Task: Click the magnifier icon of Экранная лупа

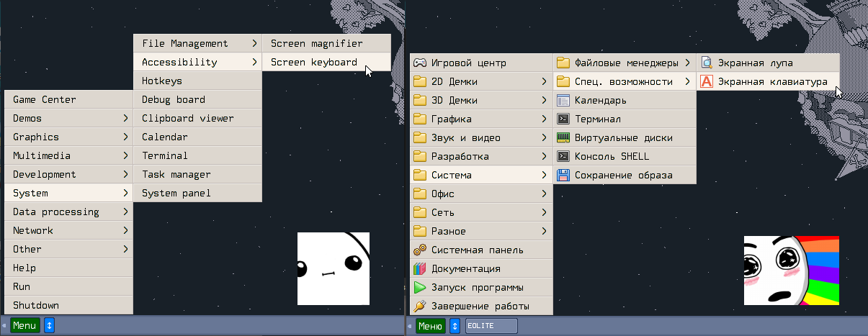Action: tap(707, 63)
